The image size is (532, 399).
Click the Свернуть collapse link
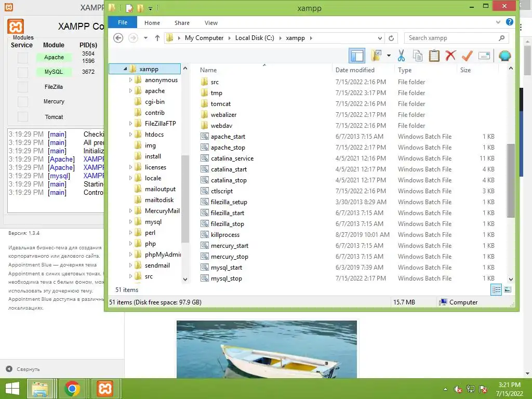[x=23, y=369]
